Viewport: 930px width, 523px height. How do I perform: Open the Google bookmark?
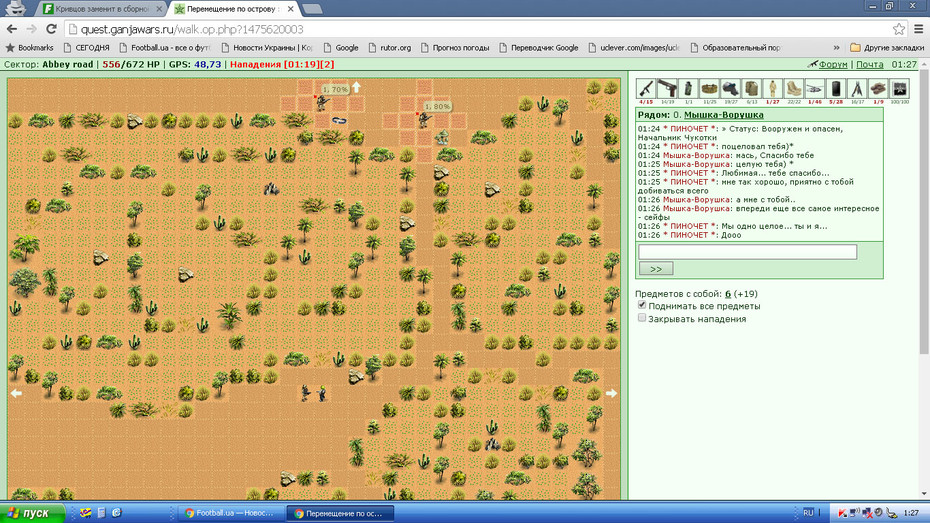click(341, 47)
